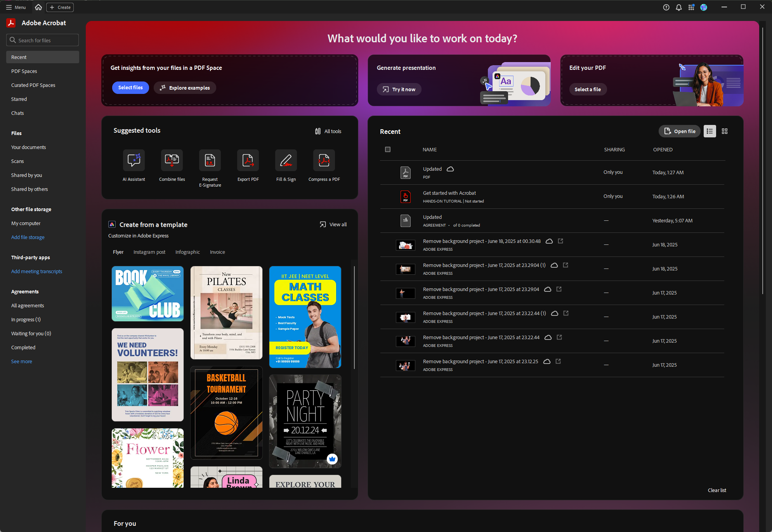Open the AI Assistant tool
The height and width of the screenshot is (532, 772).
[134, 161]
